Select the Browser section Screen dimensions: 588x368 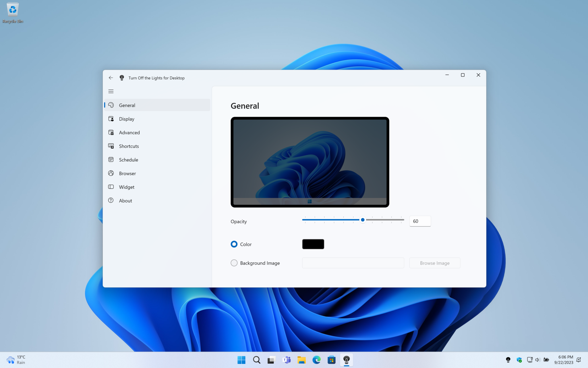point(157,173)
